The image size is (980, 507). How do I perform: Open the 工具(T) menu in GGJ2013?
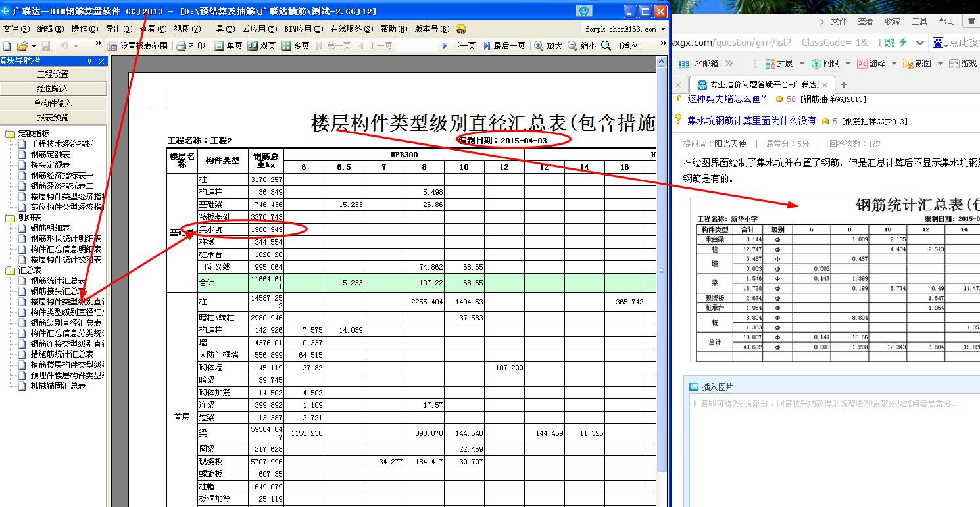click(221, 29)
